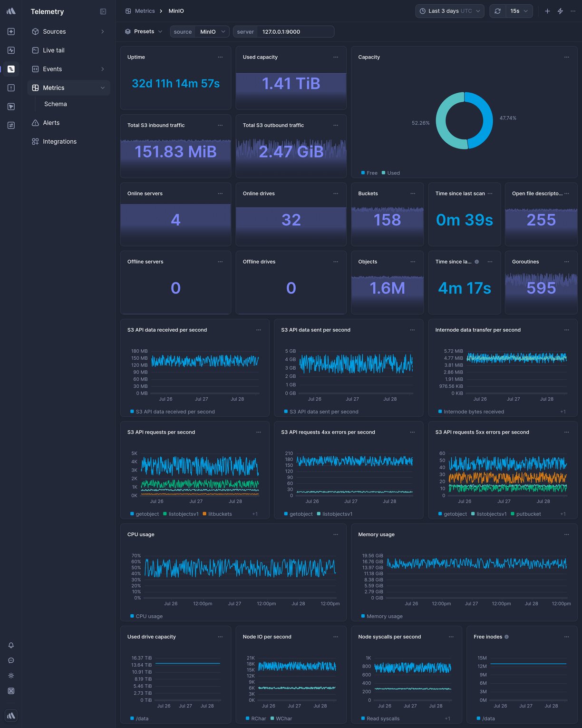This screenshot has width=582, height=728.
Task: Toggle putbucket series in 5xx errors legend
Action: click(x=525, y=514)
